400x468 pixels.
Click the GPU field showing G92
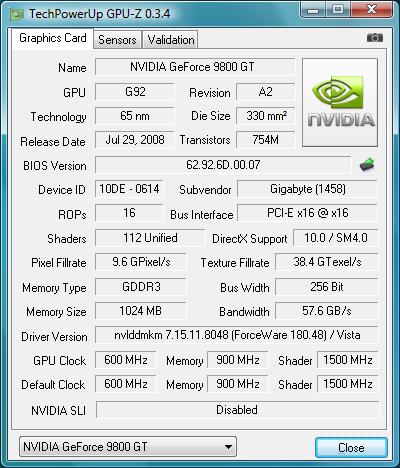click(x=135, y=92)
